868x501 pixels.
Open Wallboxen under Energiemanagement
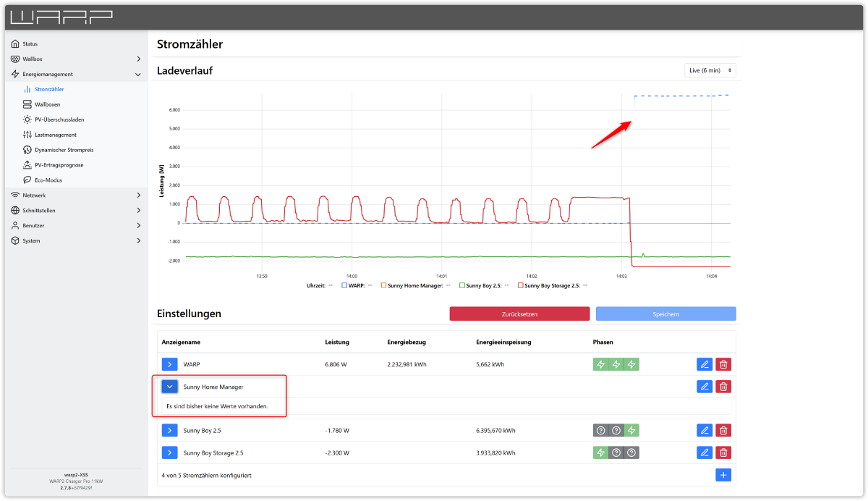[x=47, y=104]
